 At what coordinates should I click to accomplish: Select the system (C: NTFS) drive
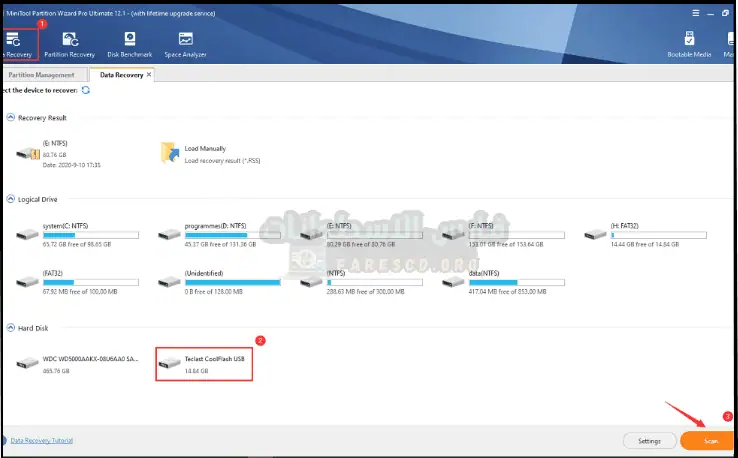pyautogui.click(x=26, y=235)
